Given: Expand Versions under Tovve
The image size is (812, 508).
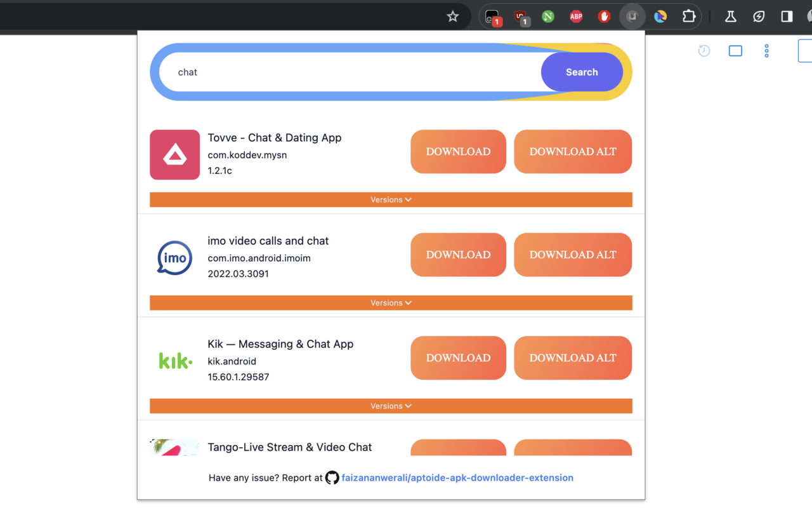Looking at the screenshot, I should (x=391, y=199).
